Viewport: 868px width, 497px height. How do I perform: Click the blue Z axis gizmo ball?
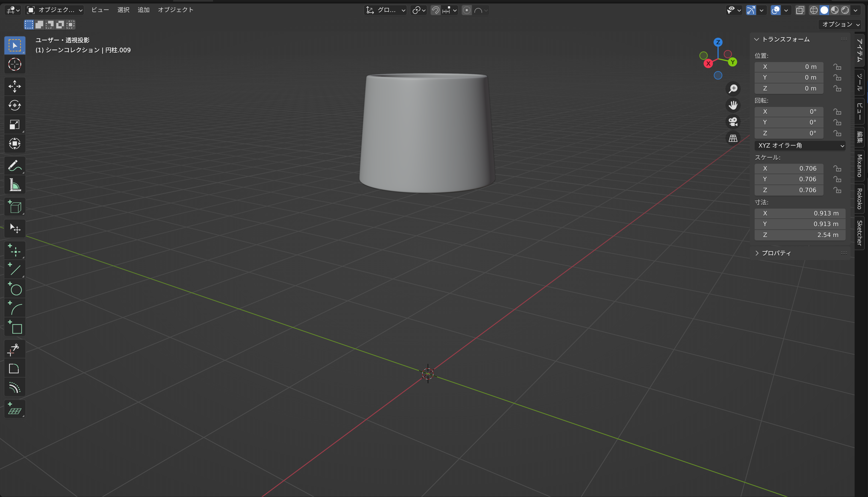(718, 42)
